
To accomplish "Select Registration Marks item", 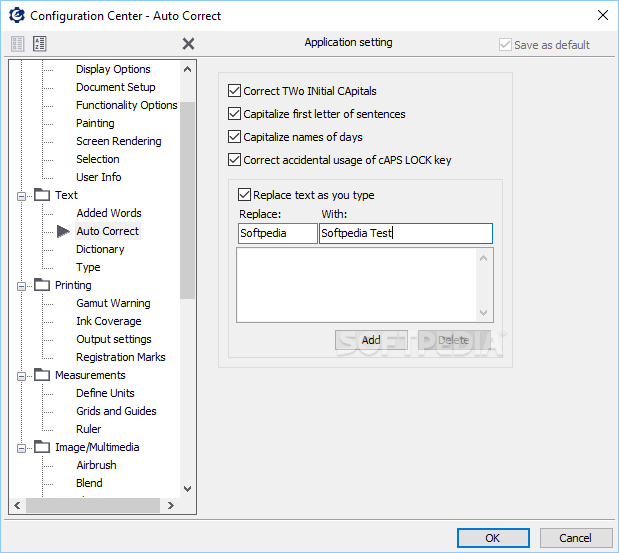I will [121, 357].
